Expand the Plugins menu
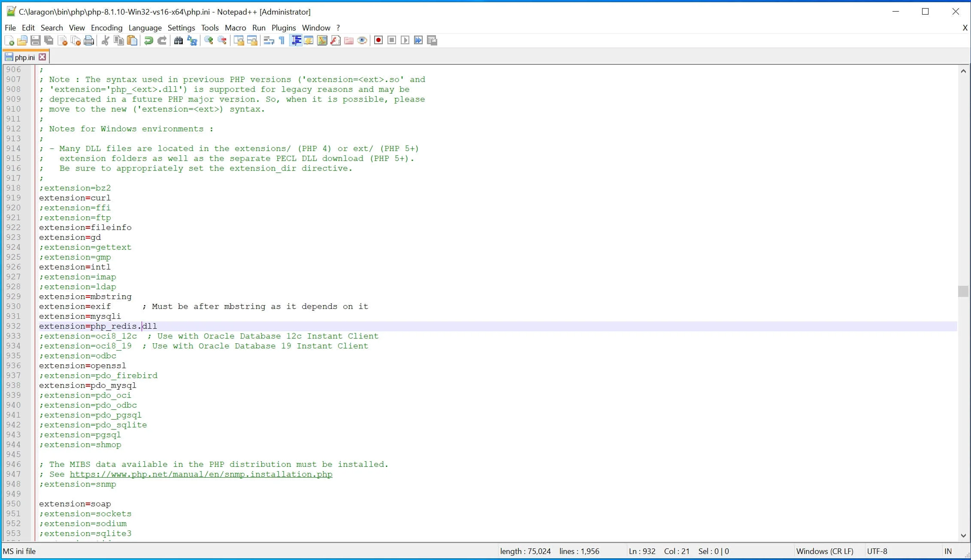 point(284,27)
